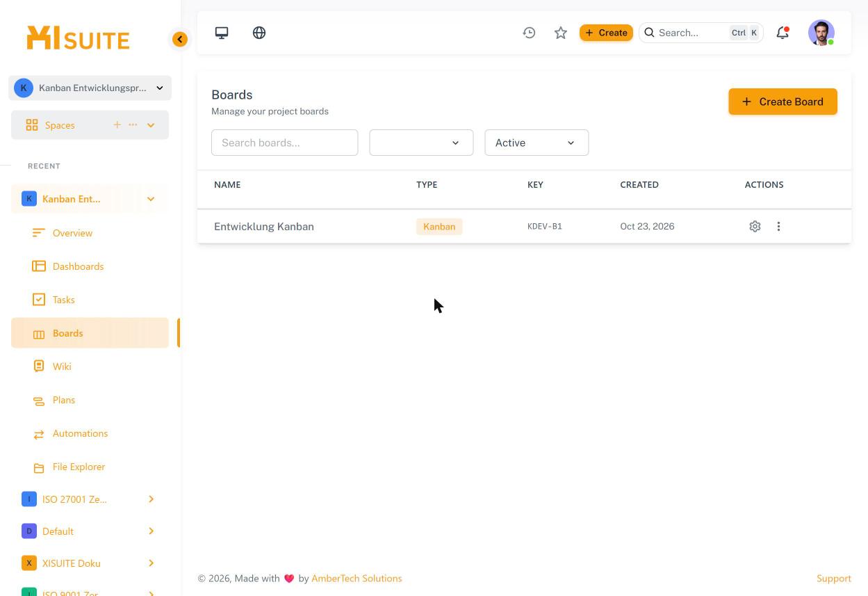Open Dashboards in sidebar

pyautogui.click(x=90, y=266)
